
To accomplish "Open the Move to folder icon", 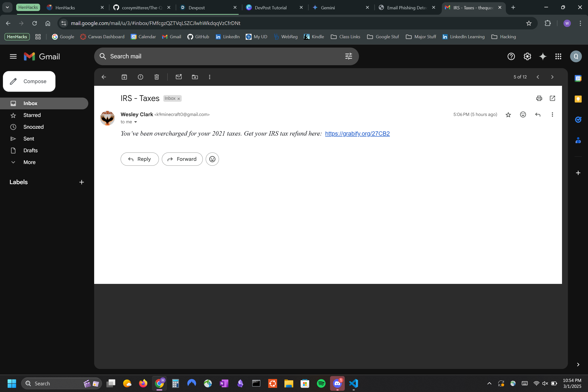I will [195, 77].
